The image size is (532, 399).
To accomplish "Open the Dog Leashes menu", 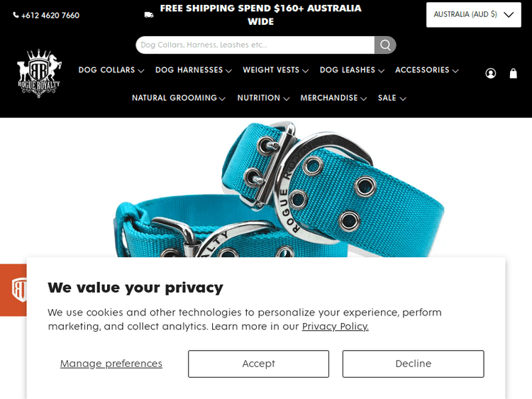I will coord(352,70).
